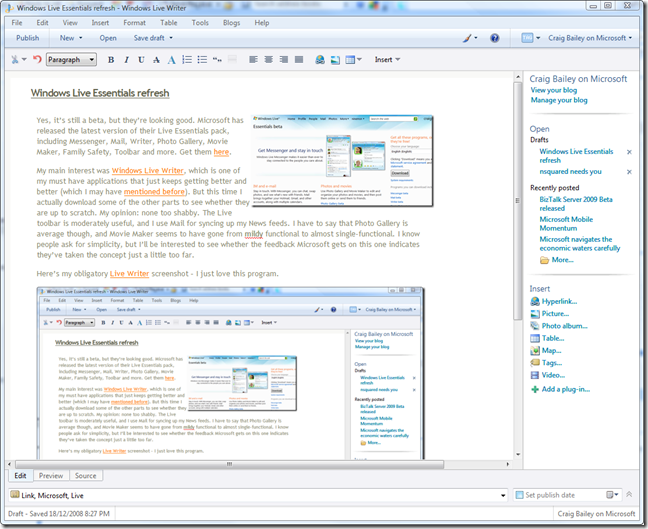The height and width of the screenshot is (529, 648).
Task: Open the Blogs menu
Action: pyautogui.click(x=230, y=22)
